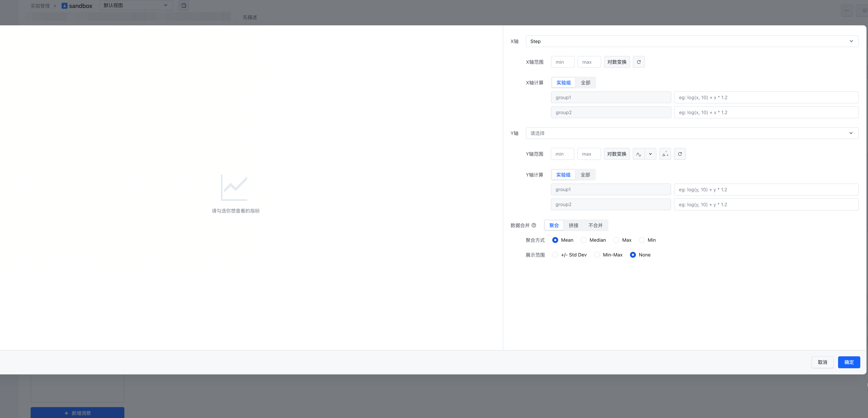Screen dimensions: 868x418
Task: Click the X-axis range reset icon
Action: tap(638, 62)
